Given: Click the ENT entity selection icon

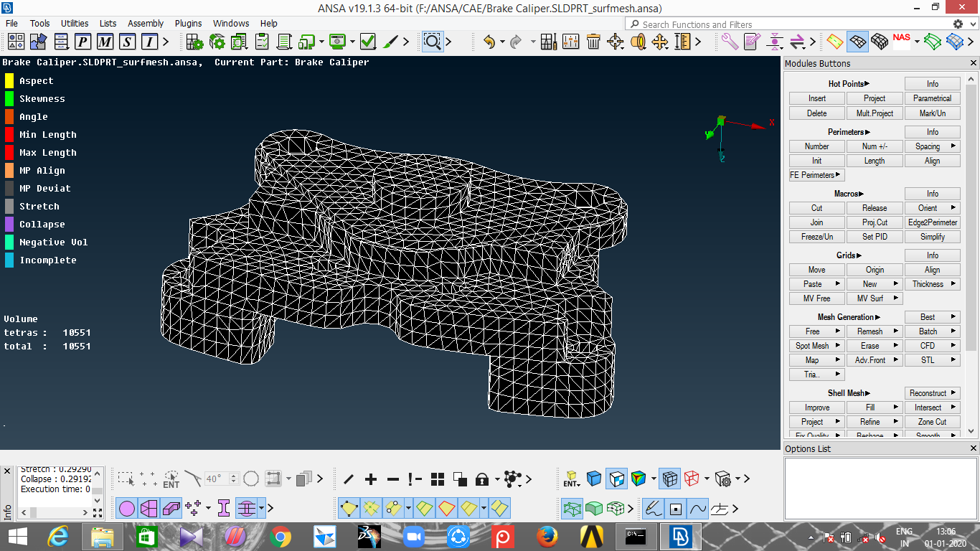Looking at the screenshot, I should (171, 479).
